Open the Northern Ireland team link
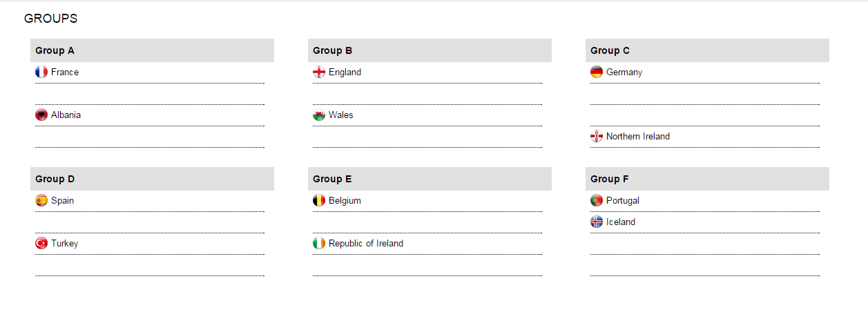Screen dimensions: 868x310 pyautogui.click(x=638, y=136)
